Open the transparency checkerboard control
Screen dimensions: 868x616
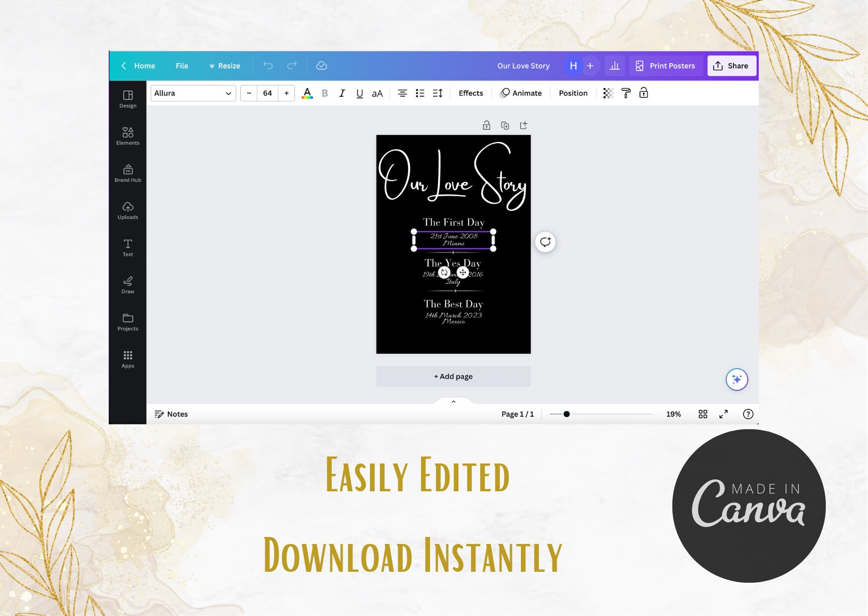tap(608, 93)
